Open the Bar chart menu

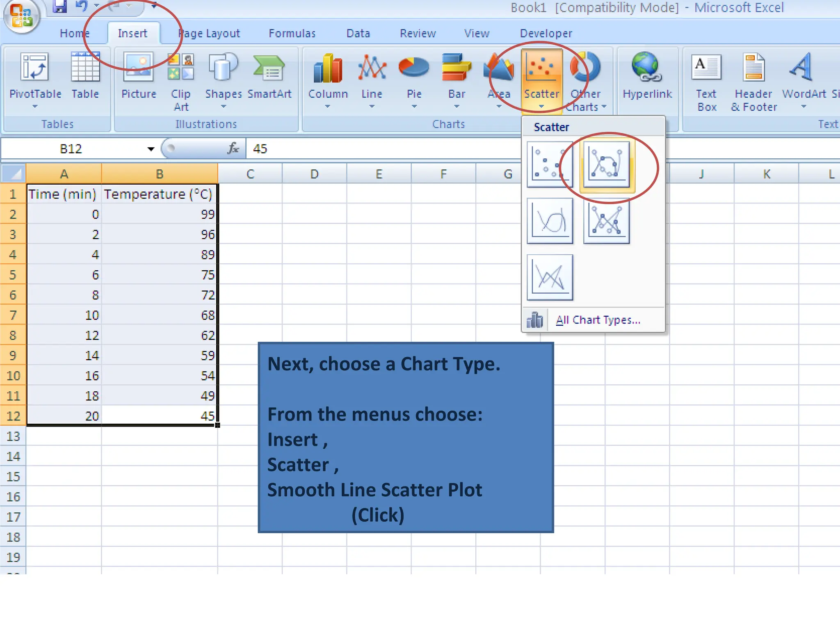tap(457, 80)
